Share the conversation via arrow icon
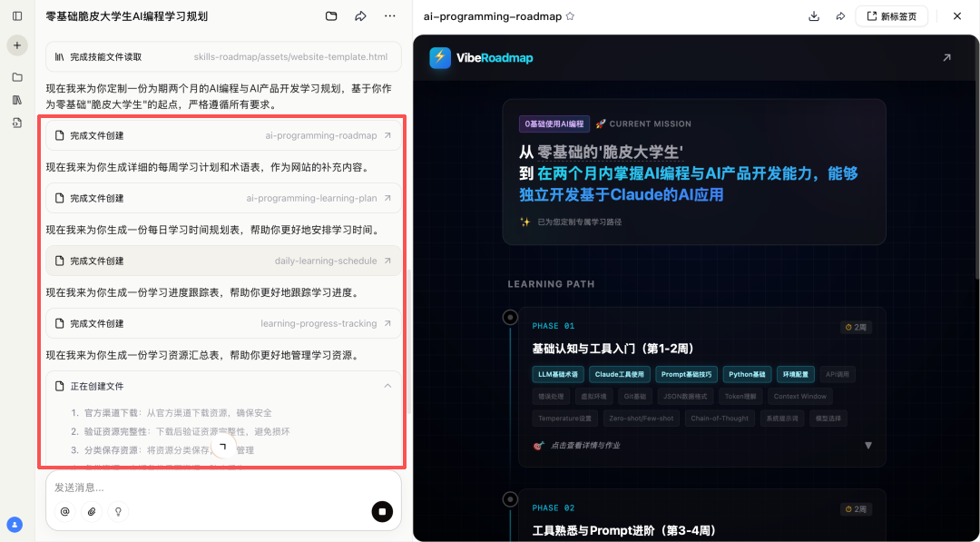Viewport: 980px width, 542px height. (360, 16)
